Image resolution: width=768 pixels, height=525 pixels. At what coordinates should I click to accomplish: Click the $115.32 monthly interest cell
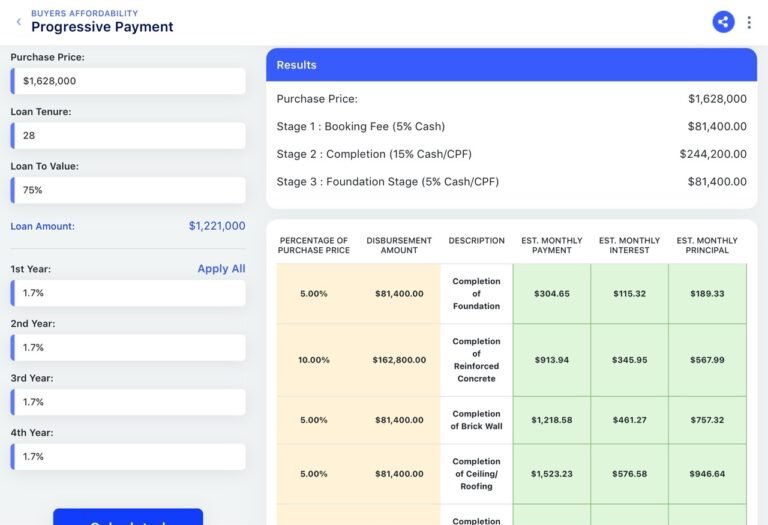tap(629, 293)
